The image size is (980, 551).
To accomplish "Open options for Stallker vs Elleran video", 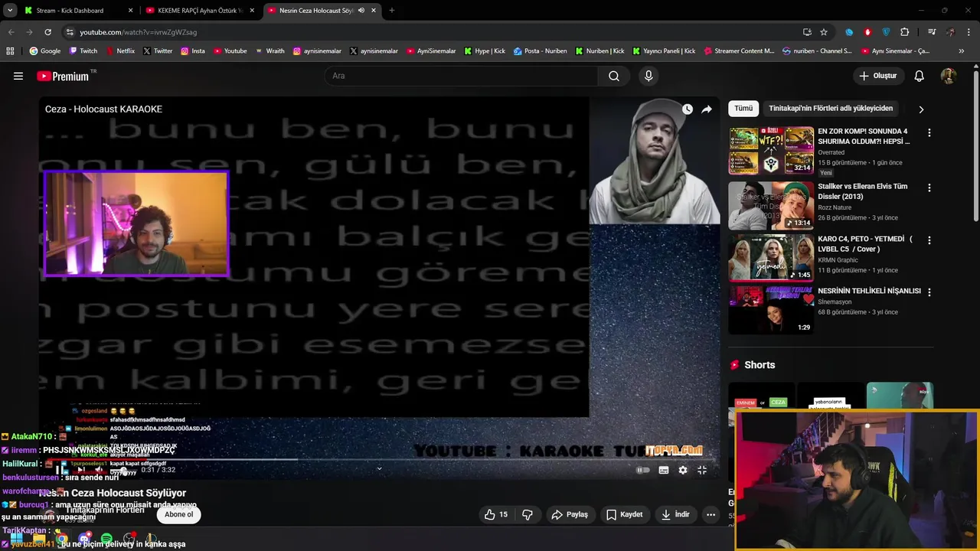I will pyautogui.click(x=929, y=187).
